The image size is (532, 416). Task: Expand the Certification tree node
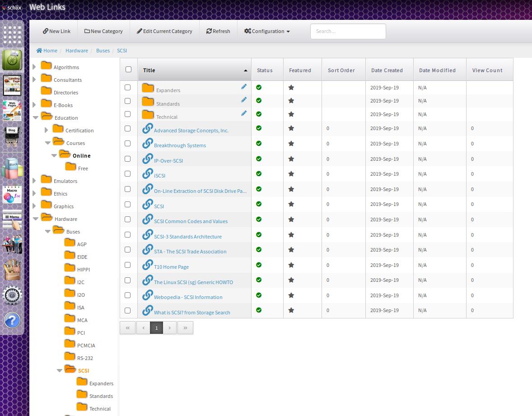click(x=46, y=130)
